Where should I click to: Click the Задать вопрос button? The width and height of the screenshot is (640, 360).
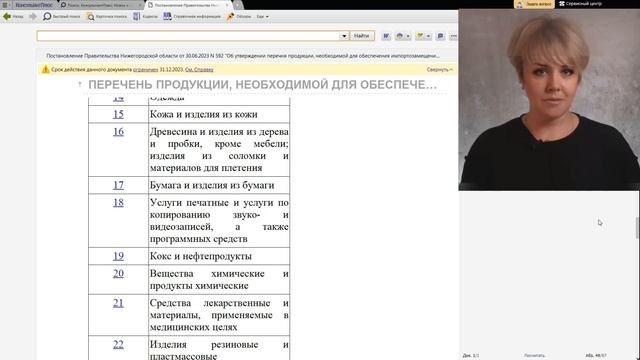coord(534,4)
